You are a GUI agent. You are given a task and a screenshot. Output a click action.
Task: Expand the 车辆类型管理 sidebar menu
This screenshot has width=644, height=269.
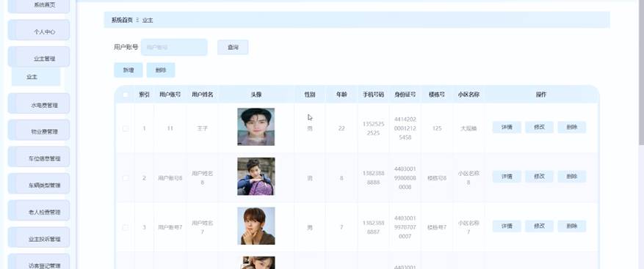pos(39,184)
